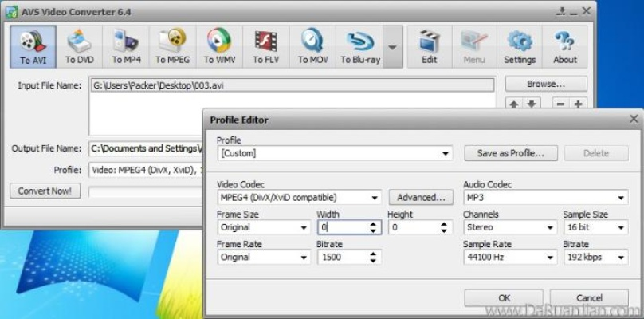Expand the Audio Codec MP3 dropdown
This screenshot has height=319, width=644.
pos(545,197)
